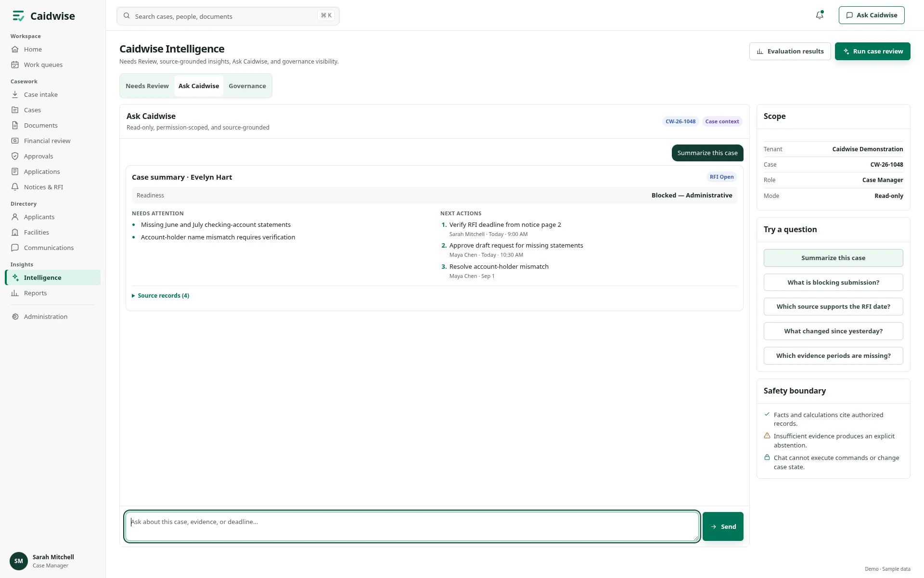Click the ⌘K shortcut badge
This screenshot has height=578, width=924.
(x=326, y=15)
